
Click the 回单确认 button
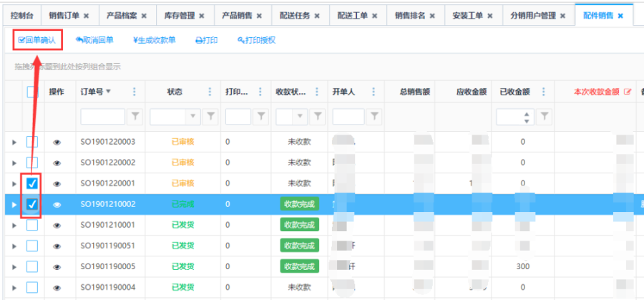tap(36, 40)
